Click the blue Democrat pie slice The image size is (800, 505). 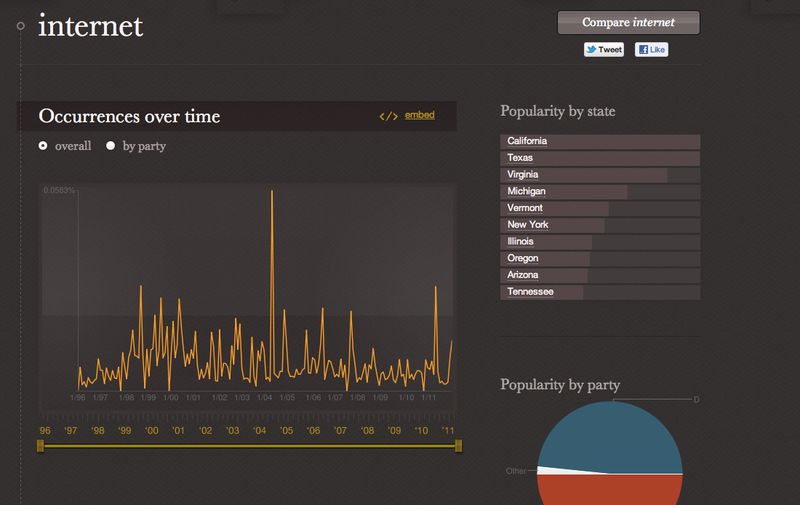coord(612,436)
